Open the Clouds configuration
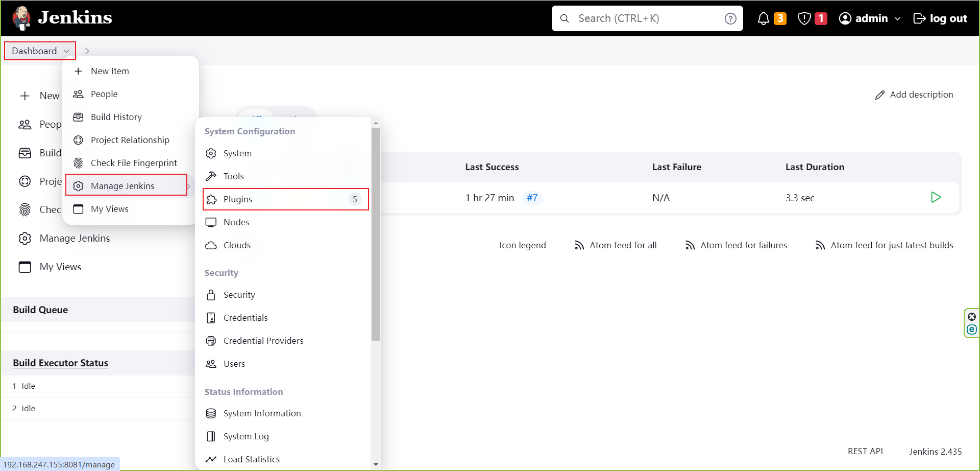Viewport: 980px width, 471px height. coord(236,245)
